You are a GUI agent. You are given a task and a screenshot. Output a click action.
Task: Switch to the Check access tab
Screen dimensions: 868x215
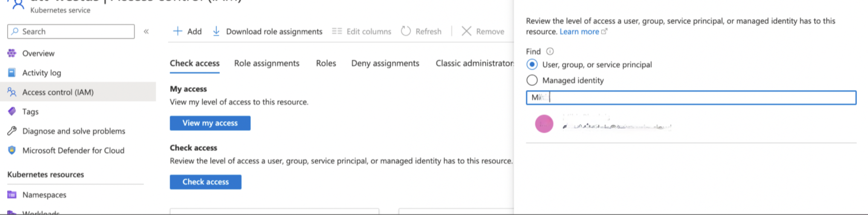click(x=194, y=63)
